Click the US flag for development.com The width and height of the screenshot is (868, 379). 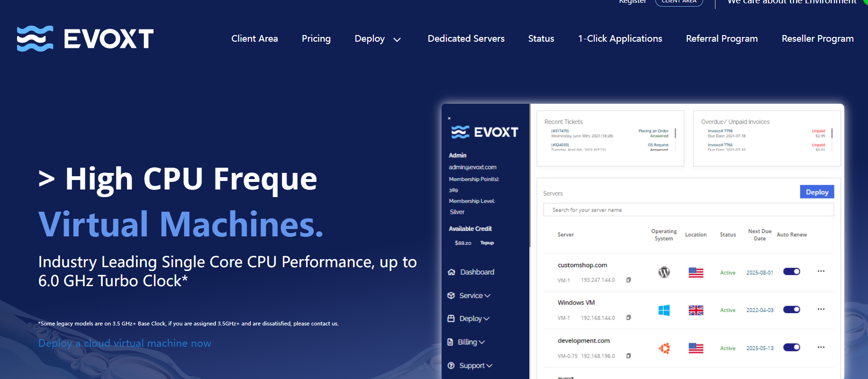(x=696, y=348)
